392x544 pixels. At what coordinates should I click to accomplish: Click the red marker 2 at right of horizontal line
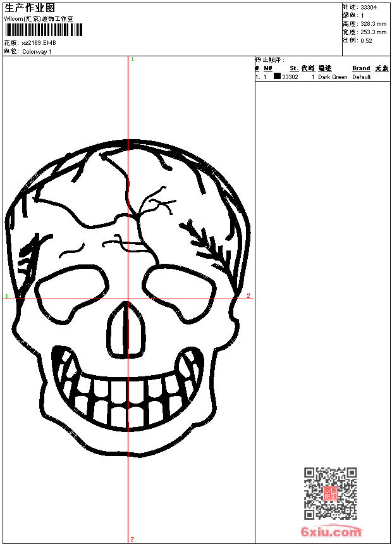248,295
